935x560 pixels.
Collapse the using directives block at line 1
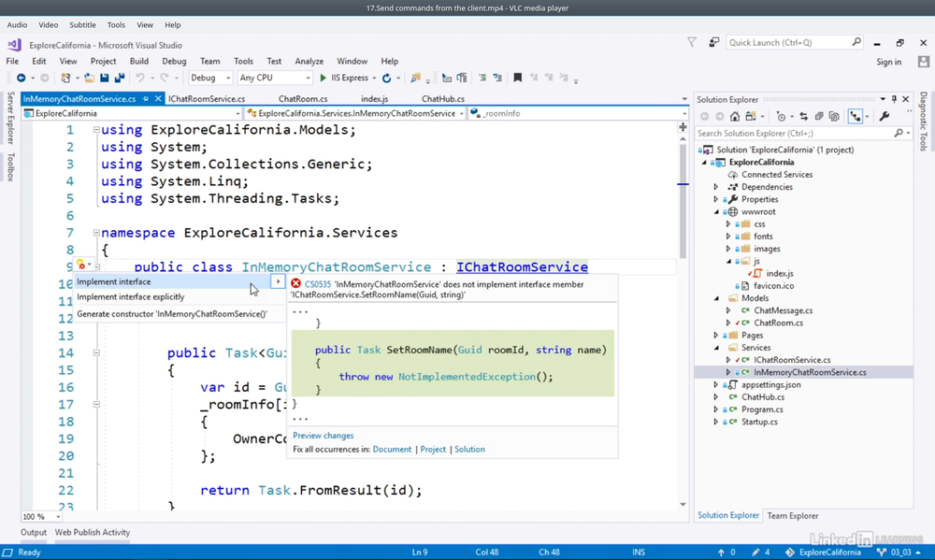(x=96, y=130)
